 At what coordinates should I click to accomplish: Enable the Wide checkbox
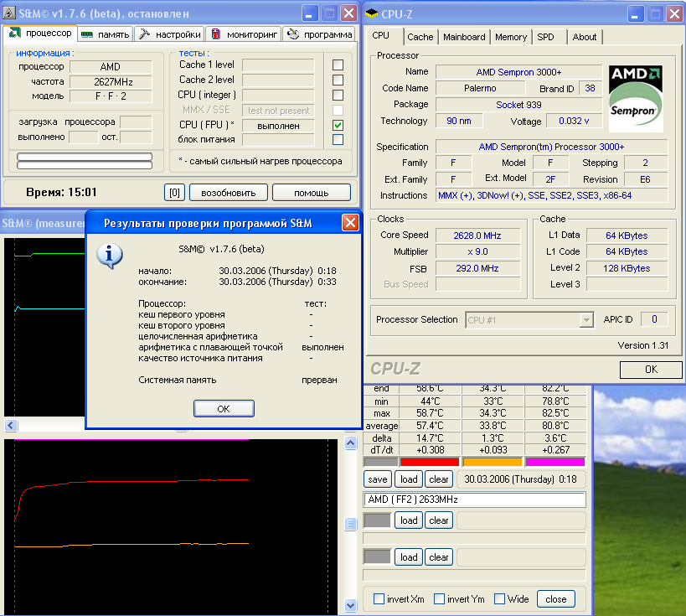coord(499,599)
